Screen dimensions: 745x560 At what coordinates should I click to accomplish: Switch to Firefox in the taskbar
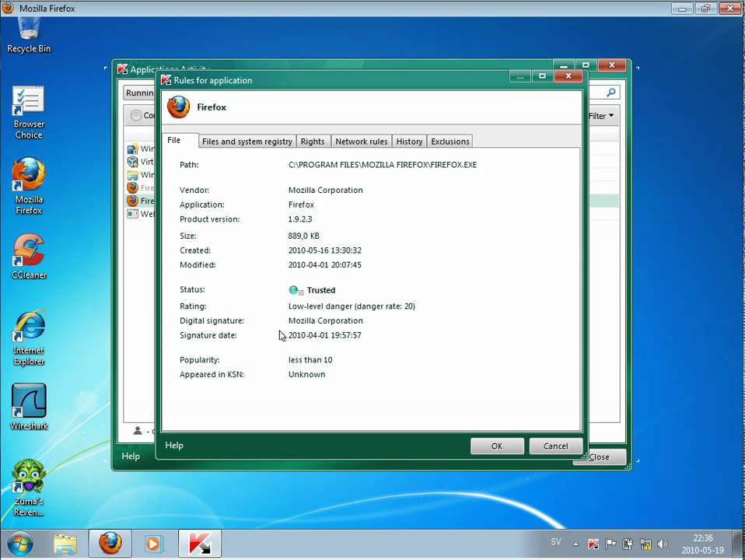(x=110, y=544)
